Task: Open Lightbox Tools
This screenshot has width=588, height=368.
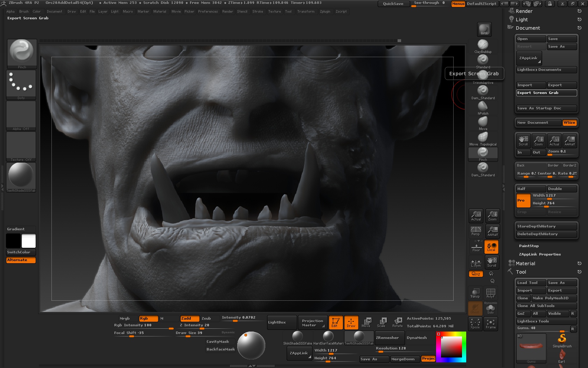Action: tap(546, 321)
